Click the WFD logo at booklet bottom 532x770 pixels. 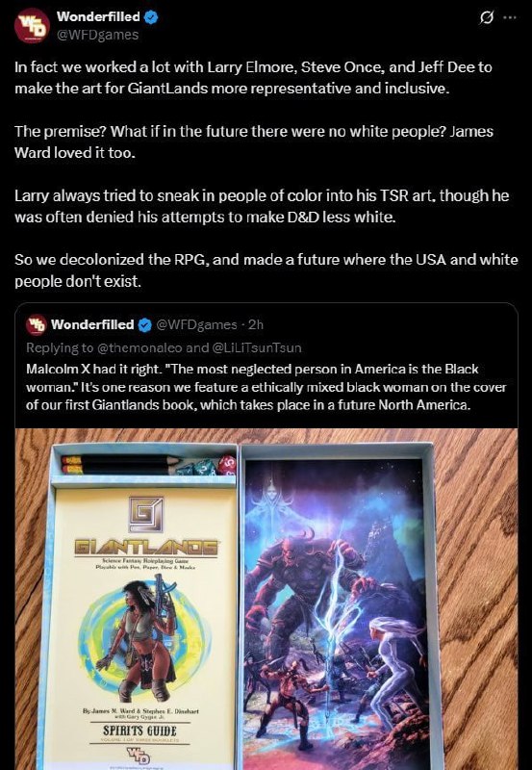tap(139, 754)
